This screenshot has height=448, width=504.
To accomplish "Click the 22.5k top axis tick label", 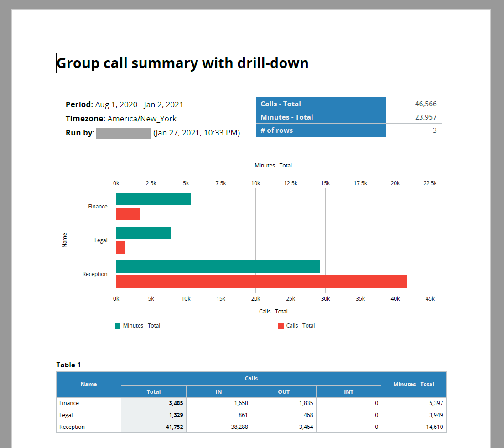I will click(430, 183).
